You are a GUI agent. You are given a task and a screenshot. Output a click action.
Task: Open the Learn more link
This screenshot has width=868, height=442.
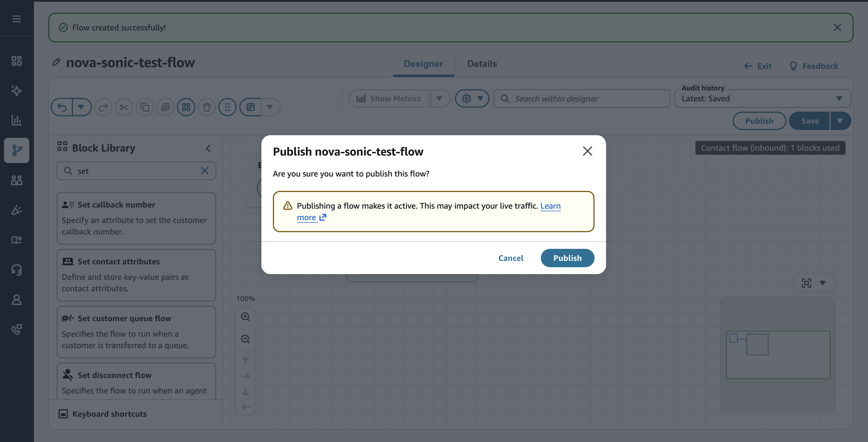[550, 206]
